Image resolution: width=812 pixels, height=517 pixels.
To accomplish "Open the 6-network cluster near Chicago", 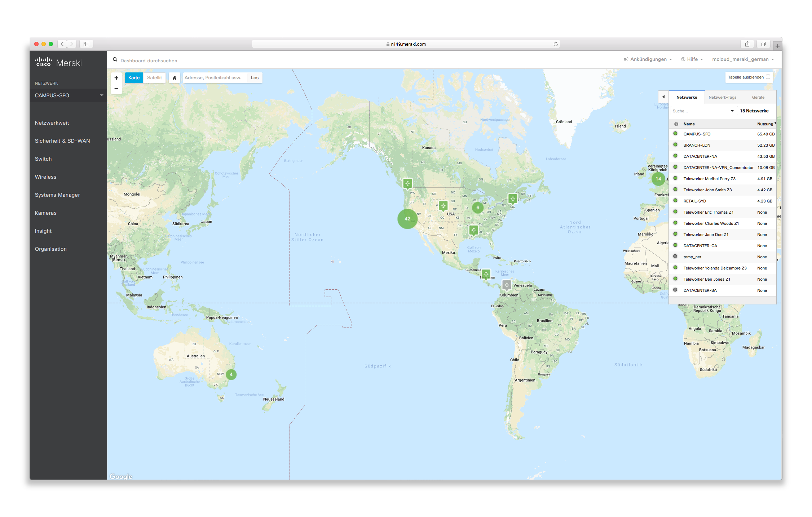I will coord(478,208).
